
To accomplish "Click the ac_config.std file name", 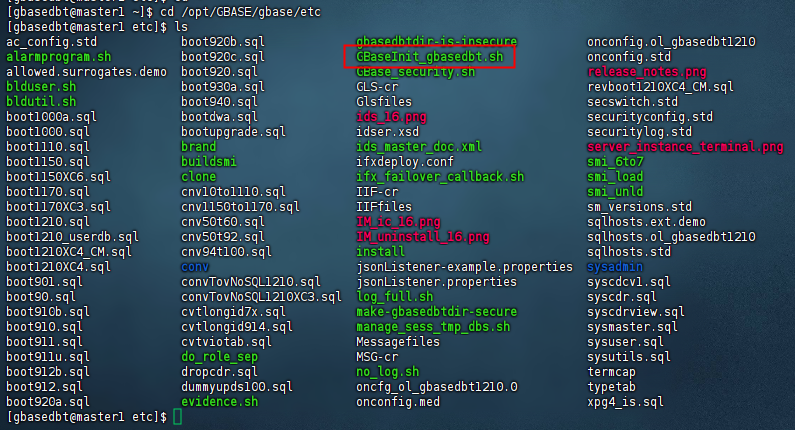I will pos(51,42).
